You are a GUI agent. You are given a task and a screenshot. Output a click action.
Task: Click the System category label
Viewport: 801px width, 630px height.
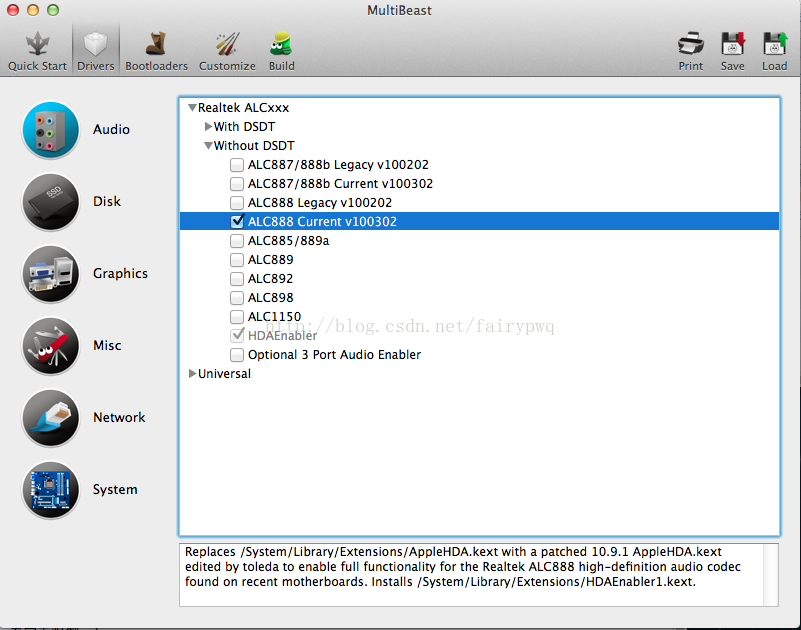tap(115, 489)
